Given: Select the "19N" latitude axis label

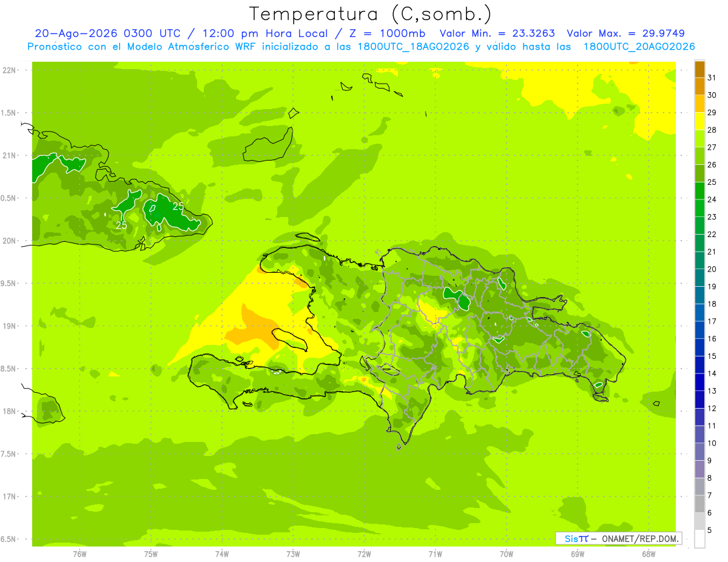Looking at the screenshot, I should pyautogui.click(x=9, y=326).
